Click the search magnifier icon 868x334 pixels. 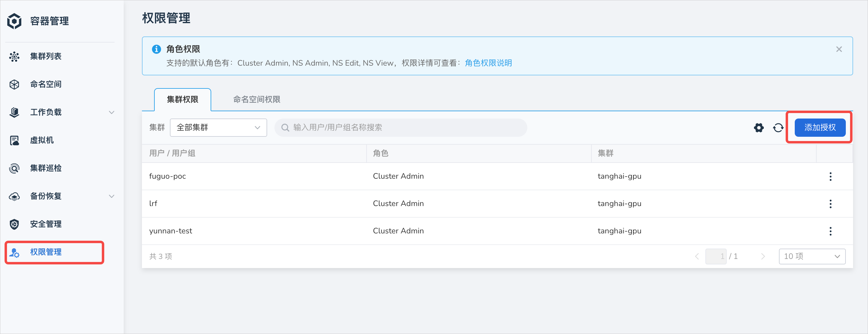point(285,128)
